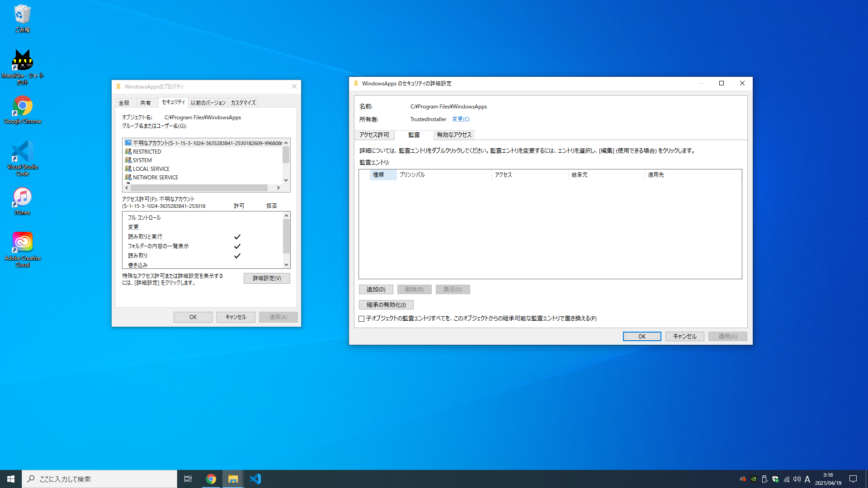Select the Google Chrome desktop icon
The width and height of the screenshot is (868, 488).
pyautogui.click(x=22, y=109)
